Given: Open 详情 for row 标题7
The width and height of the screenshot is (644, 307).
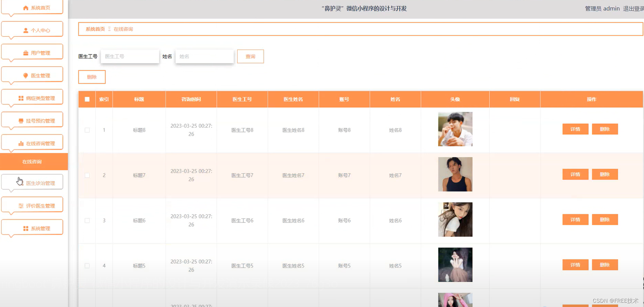Looking at the screenshot, I should [x=575, y=174].
